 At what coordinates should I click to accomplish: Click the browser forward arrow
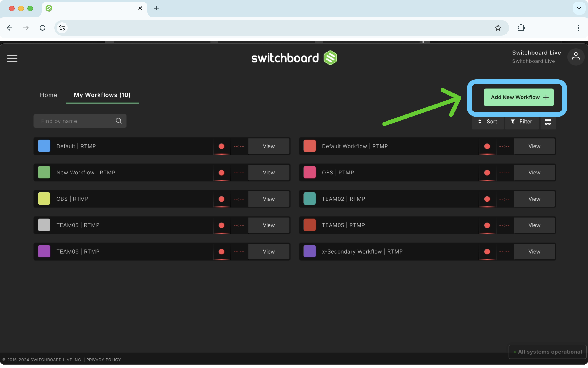click(26, 28)
